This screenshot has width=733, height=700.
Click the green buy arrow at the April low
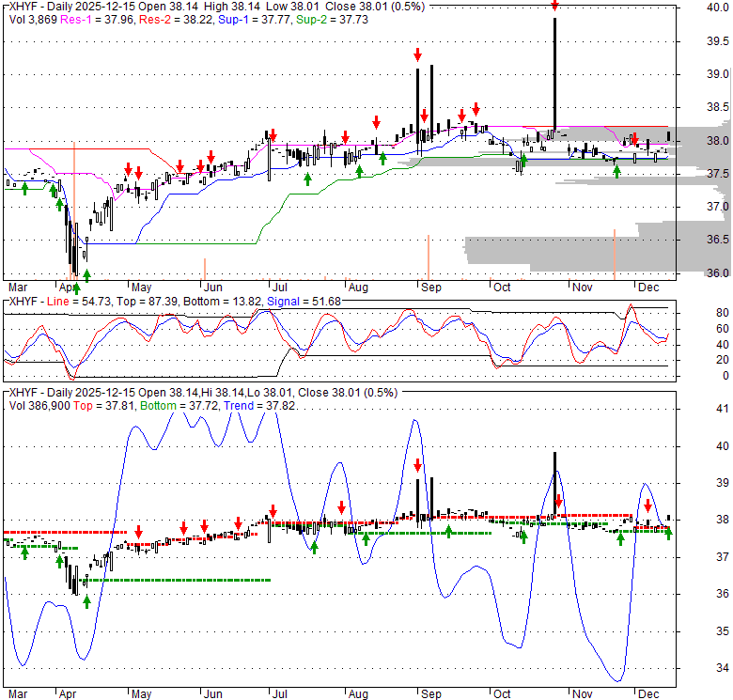click(x=86, y=274)
